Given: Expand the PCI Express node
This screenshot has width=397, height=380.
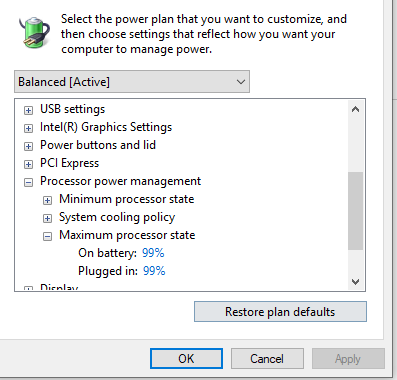Looking at the screenshot, I should click(29, 164).
